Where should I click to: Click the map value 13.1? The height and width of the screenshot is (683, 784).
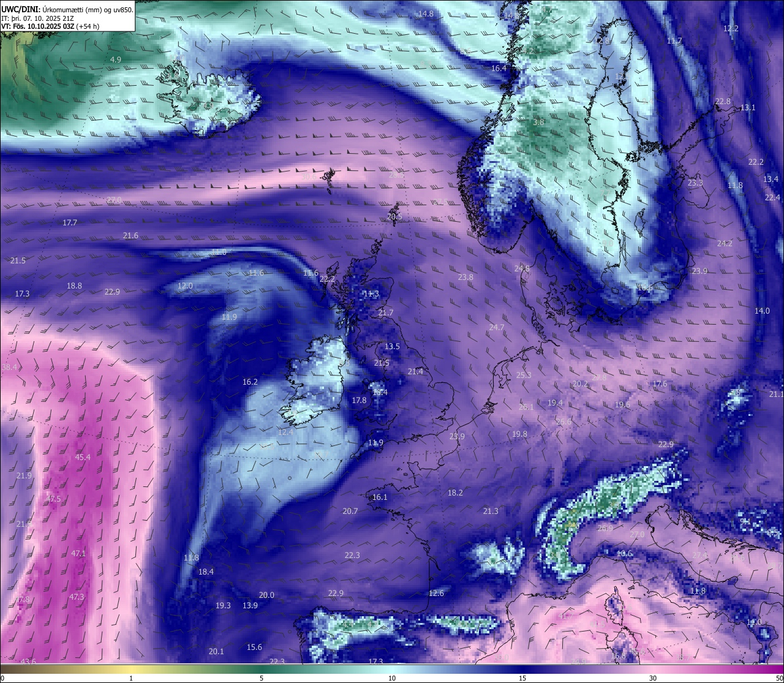[x=748, y=107]
